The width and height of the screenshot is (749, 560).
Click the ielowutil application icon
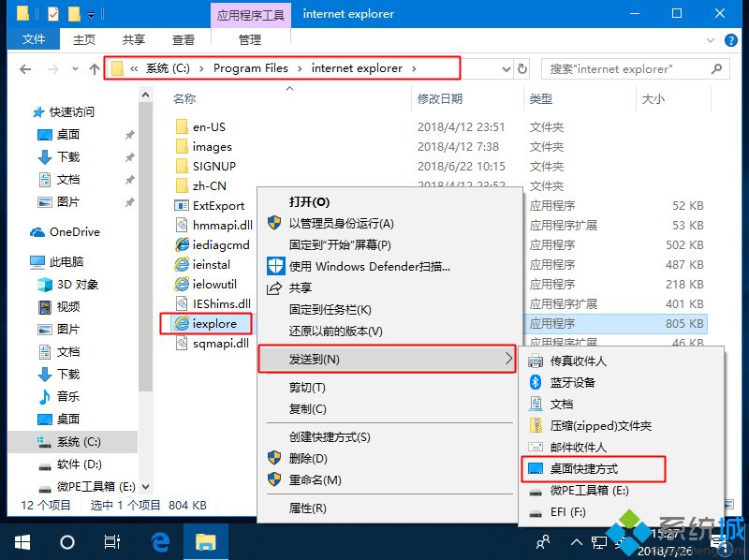click(x=182, y=284)
